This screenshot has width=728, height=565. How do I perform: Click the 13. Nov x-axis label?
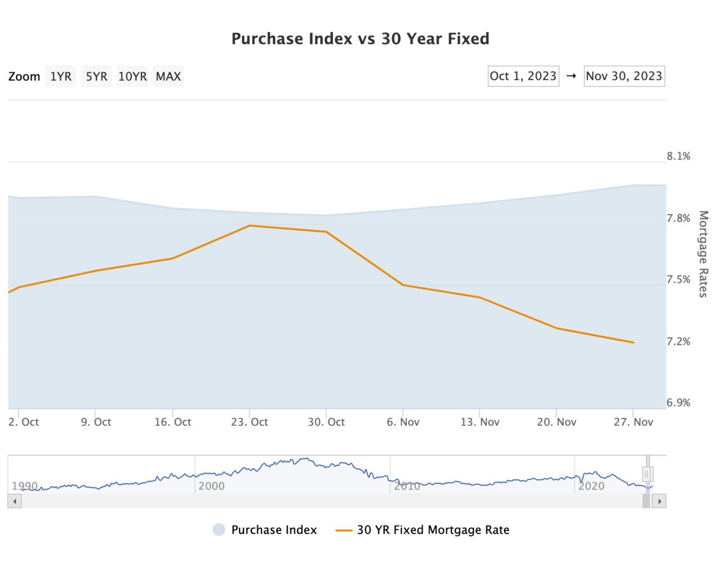(480, 422)
